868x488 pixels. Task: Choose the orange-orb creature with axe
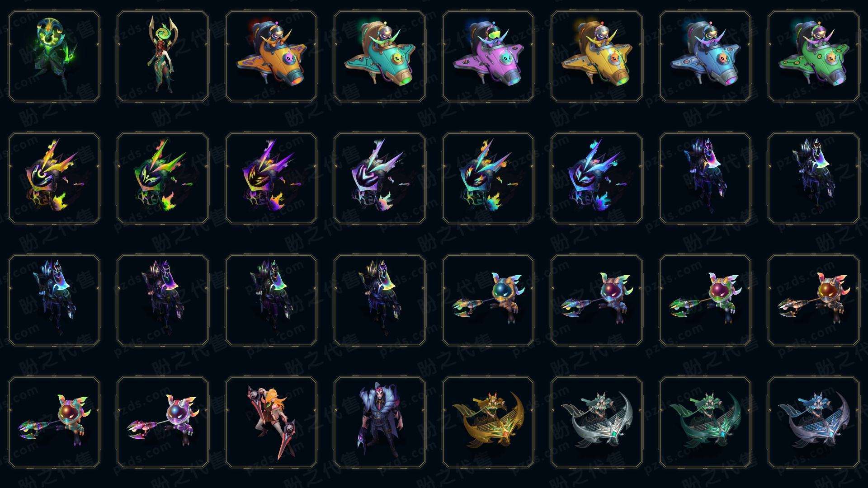[814, 300]
